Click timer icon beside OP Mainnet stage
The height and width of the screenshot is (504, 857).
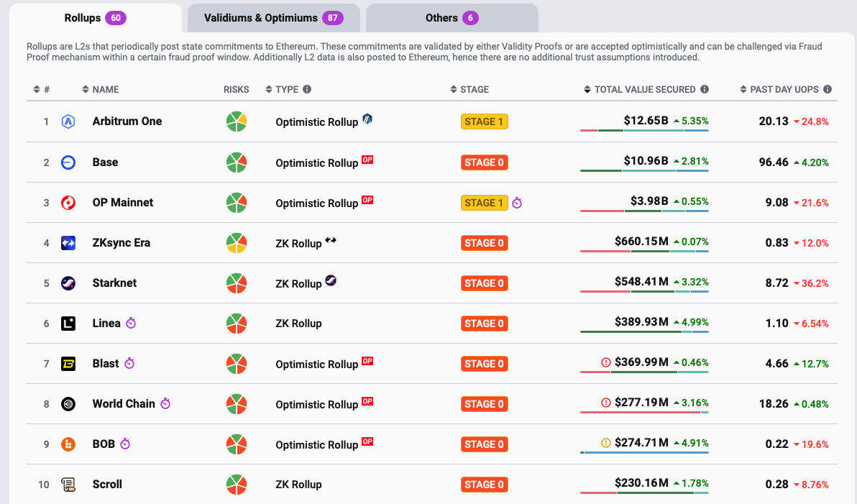tap(517, 203)
